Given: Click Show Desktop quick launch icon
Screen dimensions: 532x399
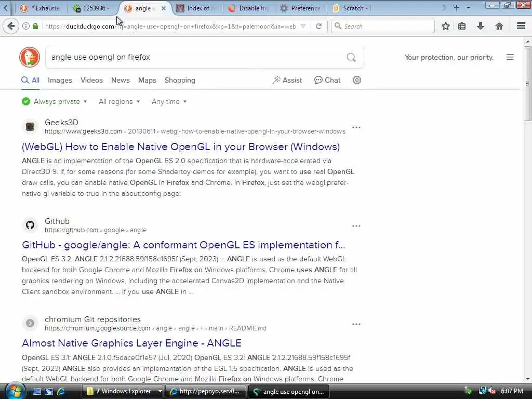Looking at the screenshot, I should pyautogui.click(x=37, y=391).
